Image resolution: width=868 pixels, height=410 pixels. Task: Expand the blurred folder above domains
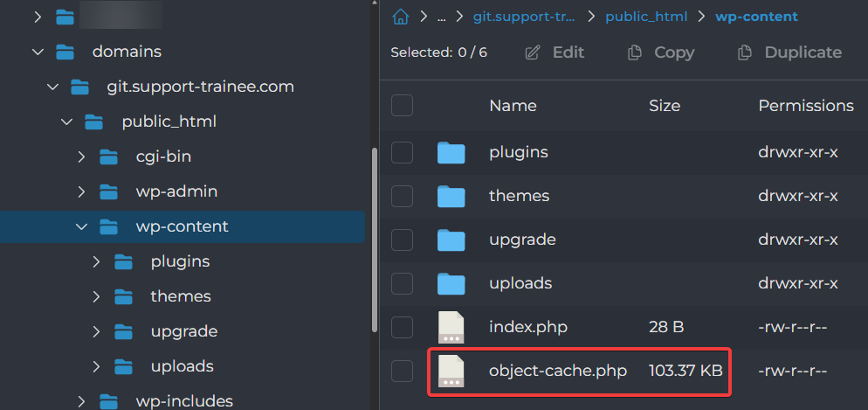[x=38, y=17]
